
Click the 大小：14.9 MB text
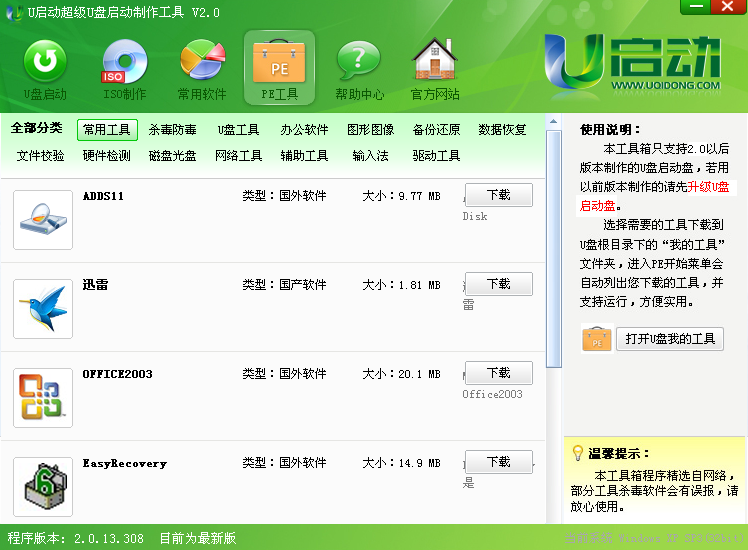click(x=401, y=463)
